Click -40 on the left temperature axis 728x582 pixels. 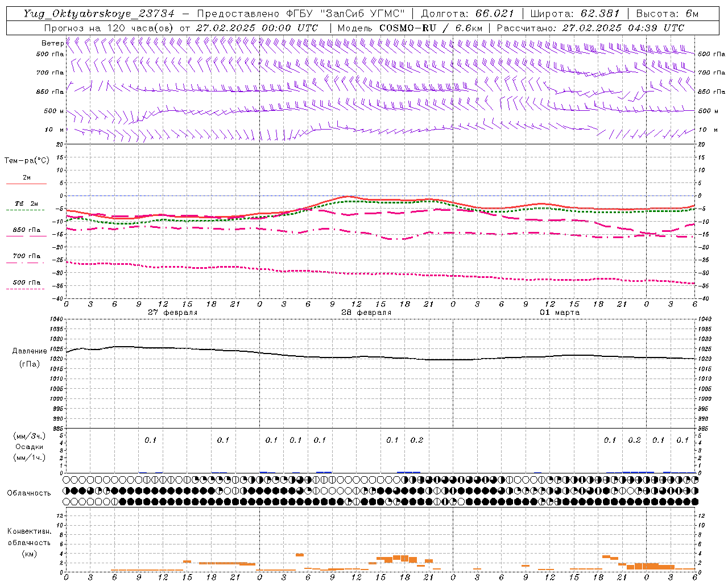tap(59, 298)
